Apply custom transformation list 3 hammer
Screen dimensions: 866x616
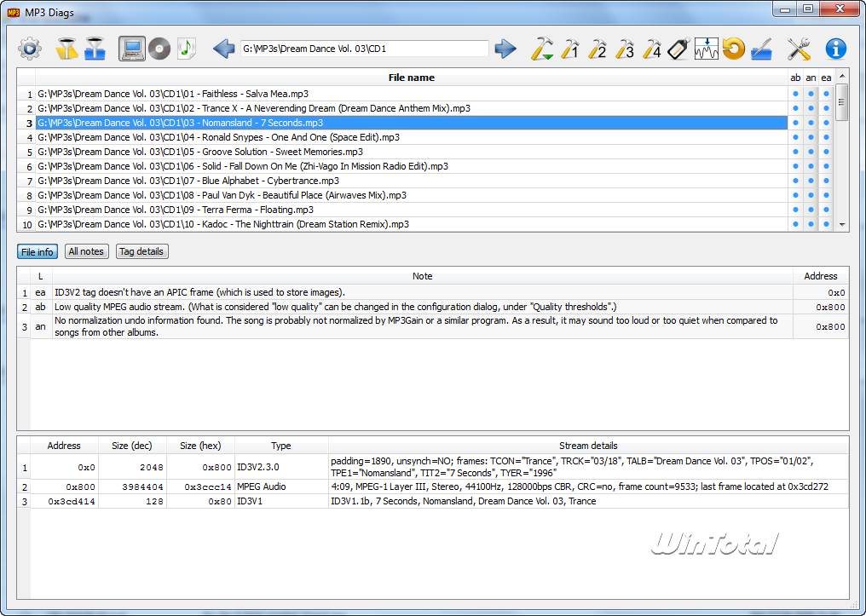pos(625,49)
